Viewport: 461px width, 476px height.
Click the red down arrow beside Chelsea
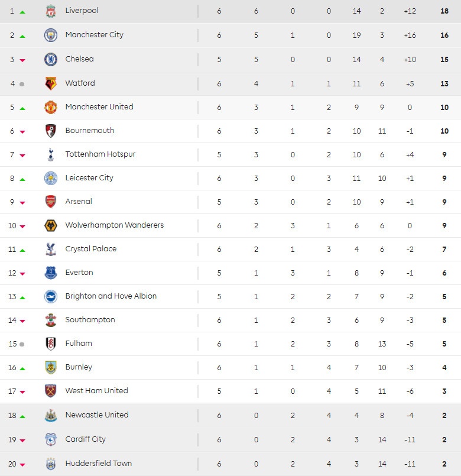(x=22, y=60)
